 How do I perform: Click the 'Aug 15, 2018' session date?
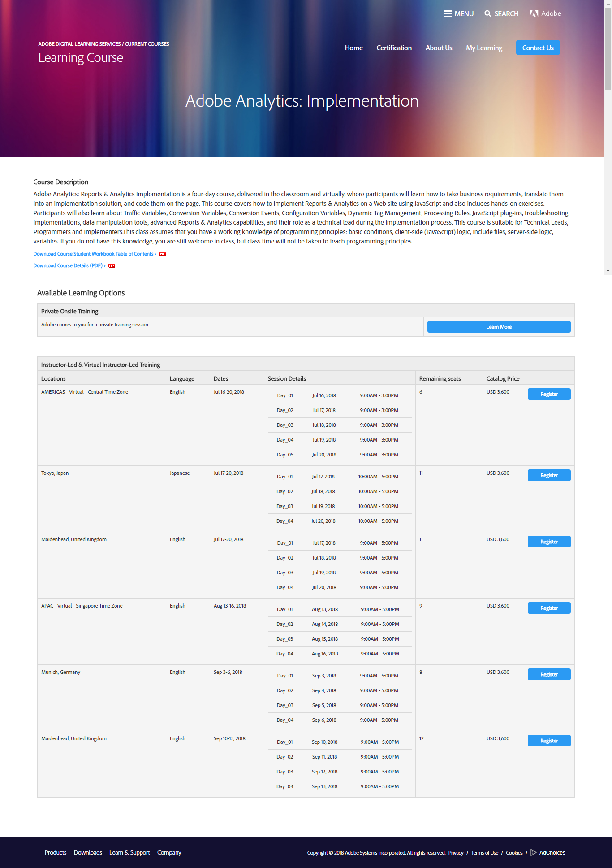pos(325,639)
